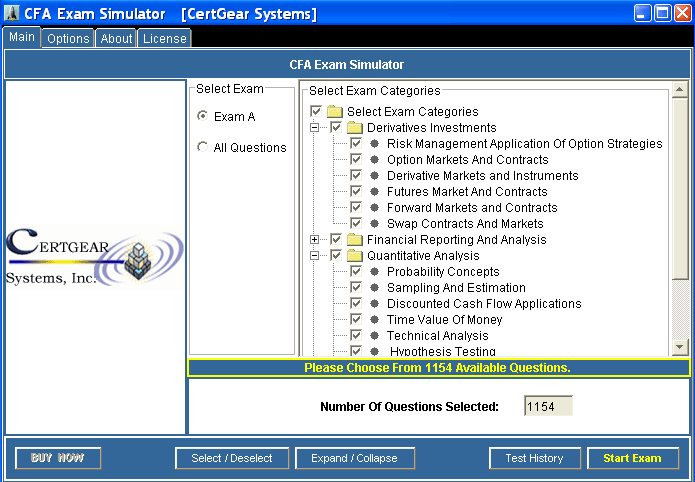Click the bullet icon beside Technical Analysis
The width and height of the screenshot is (695, 482).
click(x=375, y=335)
